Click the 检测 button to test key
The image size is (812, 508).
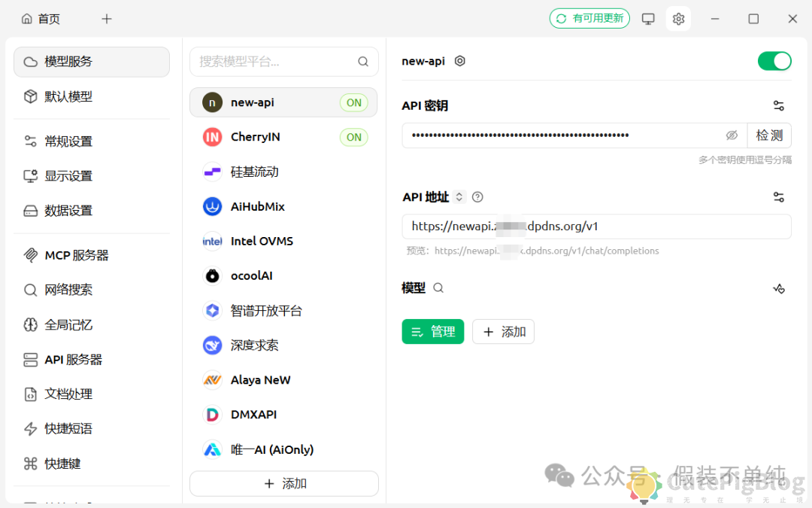[x=769, y=135]
